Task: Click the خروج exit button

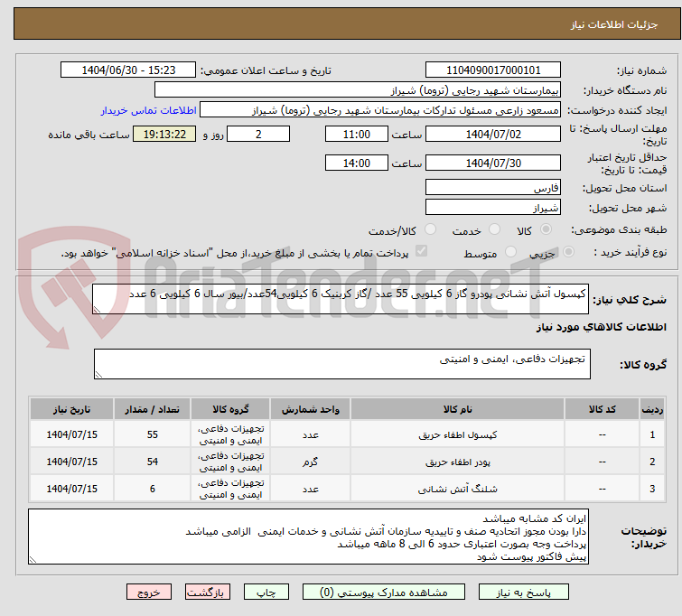Action: [148, 593]
